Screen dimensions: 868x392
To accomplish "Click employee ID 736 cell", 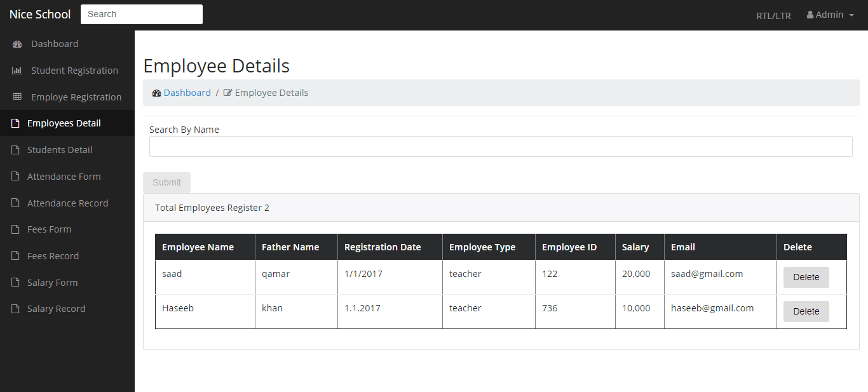I will coord(575,311).
